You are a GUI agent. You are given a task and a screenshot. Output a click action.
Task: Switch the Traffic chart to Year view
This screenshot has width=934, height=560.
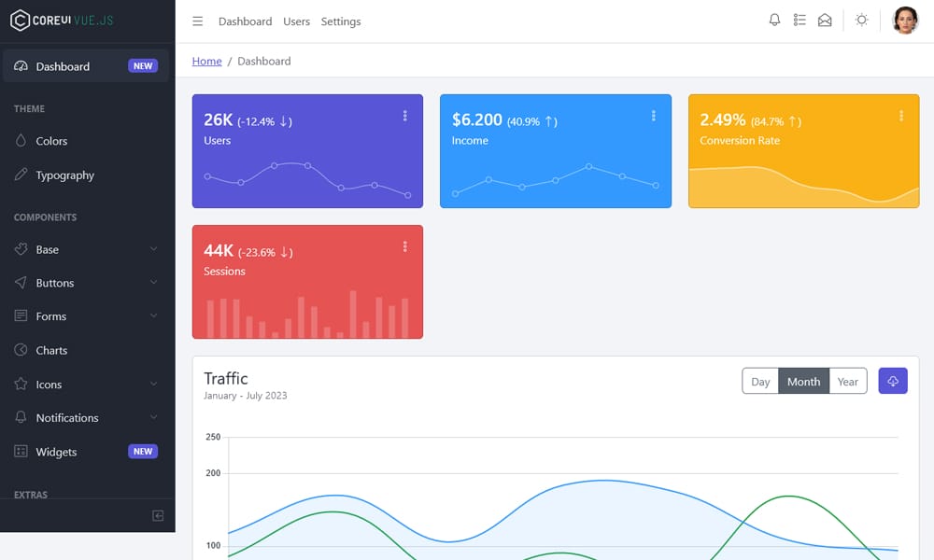click(847, 381)
